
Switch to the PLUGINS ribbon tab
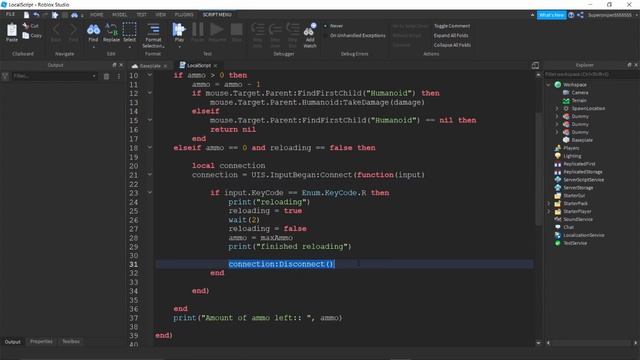click(184, 15)
